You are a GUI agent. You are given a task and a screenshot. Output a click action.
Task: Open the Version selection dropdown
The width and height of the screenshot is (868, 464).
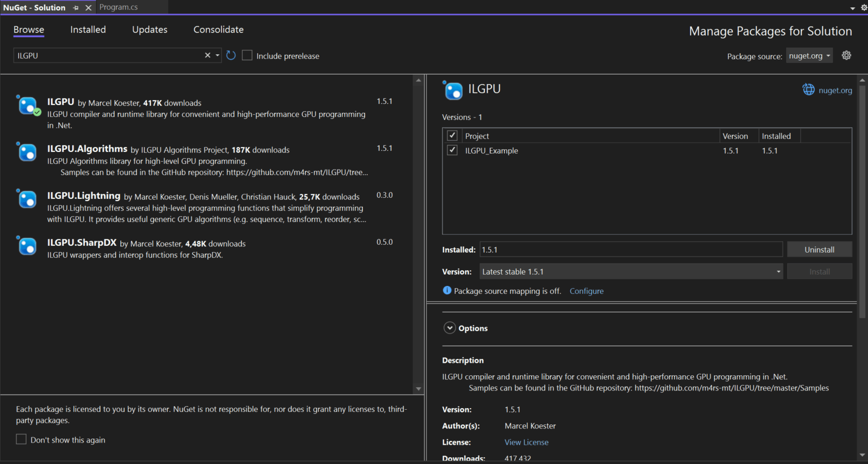tap(778, 271)
